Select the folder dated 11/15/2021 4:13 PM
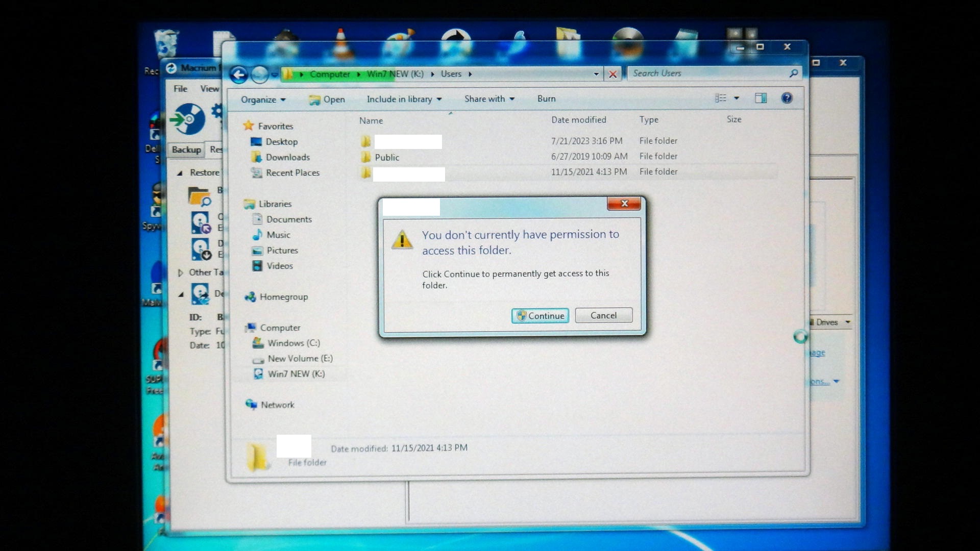This screenshot has width=980, height=551. coord(567,172)
